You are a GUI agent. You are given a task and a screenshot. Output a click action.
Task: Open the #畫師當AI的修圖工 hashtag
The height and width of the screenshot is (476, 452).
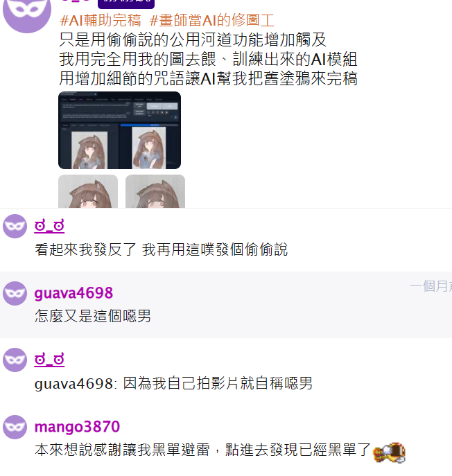[212, 21]
